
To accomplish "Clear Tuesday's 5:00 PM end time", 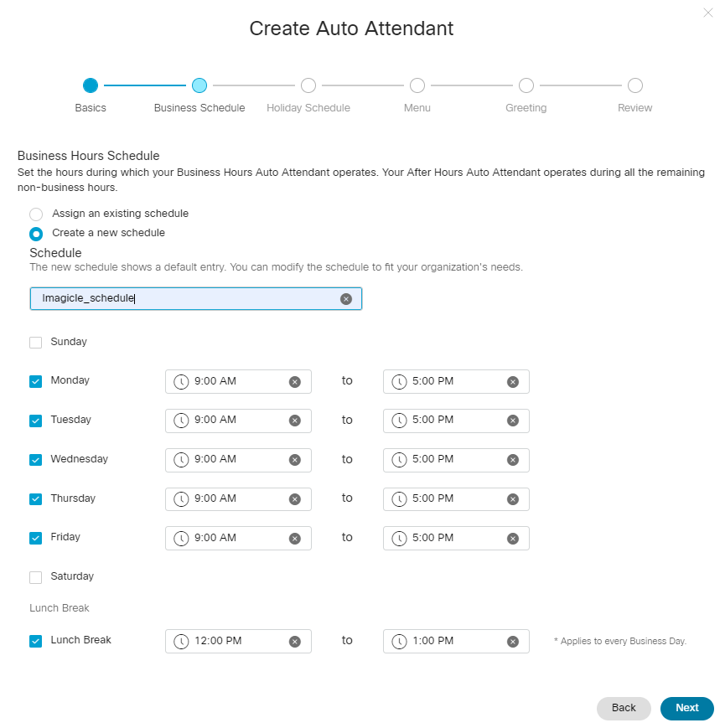I will [513, 421].
